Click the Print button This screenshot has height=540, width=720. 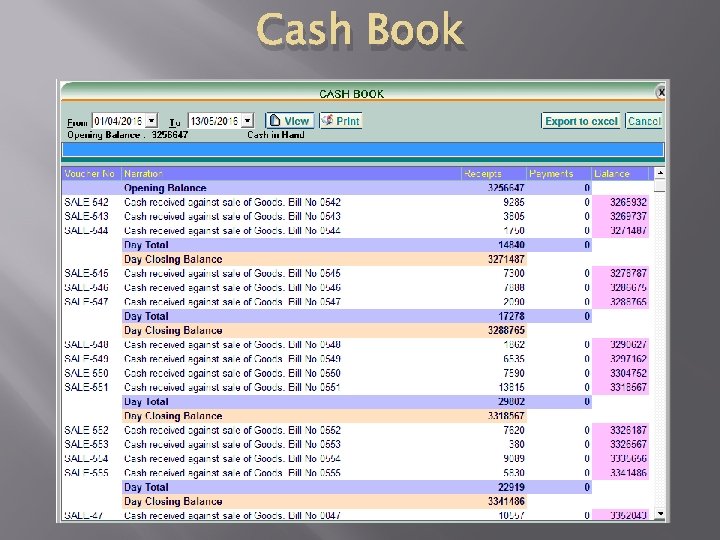pyautogui.click(x=341, y=121)
